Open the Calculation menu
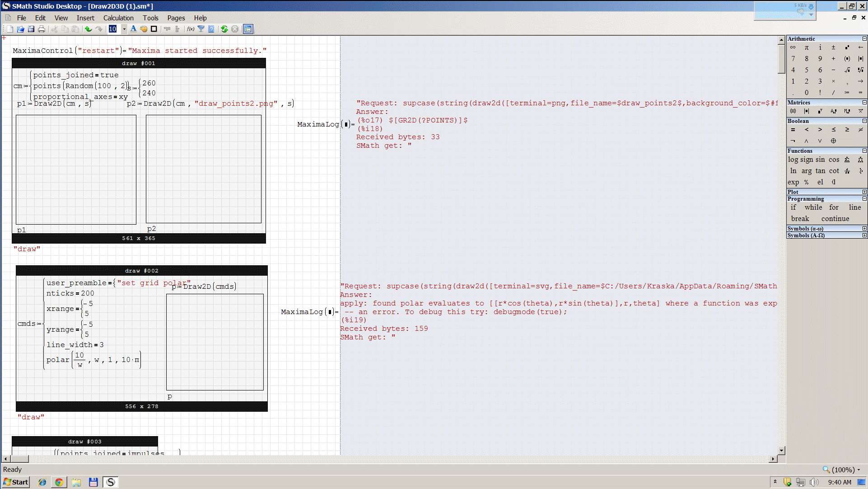This screenshot has height=489, width=868. 118,18
